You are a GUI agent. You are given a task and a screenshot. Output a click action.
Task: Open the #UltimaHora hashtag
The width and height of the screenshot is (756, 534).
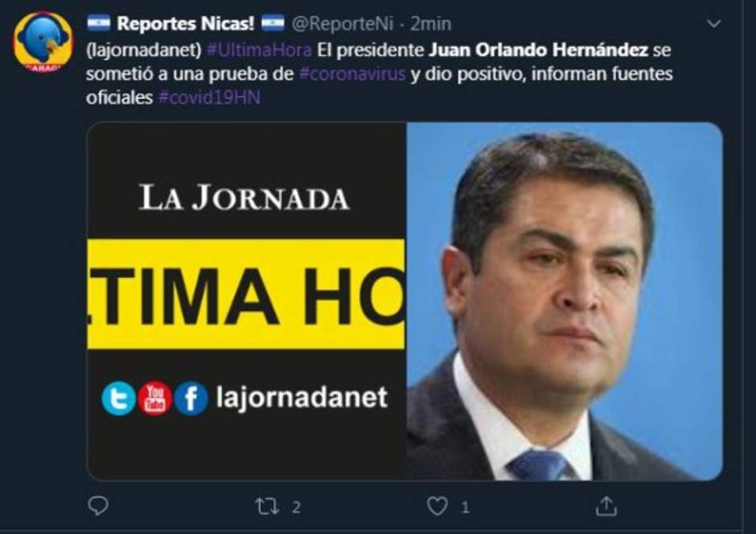coord(259,50)
